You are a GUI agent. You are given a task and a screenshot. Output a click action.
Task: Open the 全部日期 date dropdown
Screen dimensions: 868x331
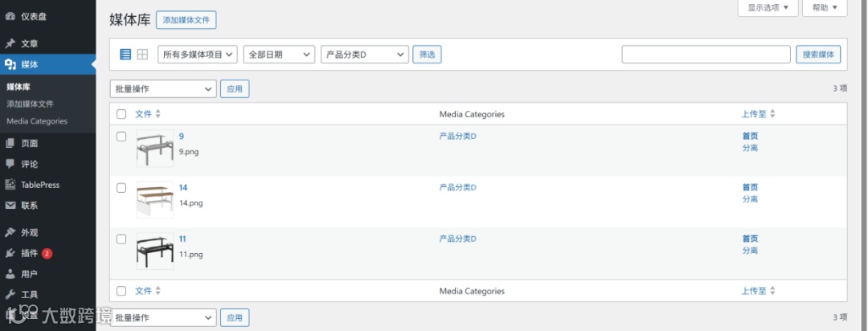[x=279, y=55]
